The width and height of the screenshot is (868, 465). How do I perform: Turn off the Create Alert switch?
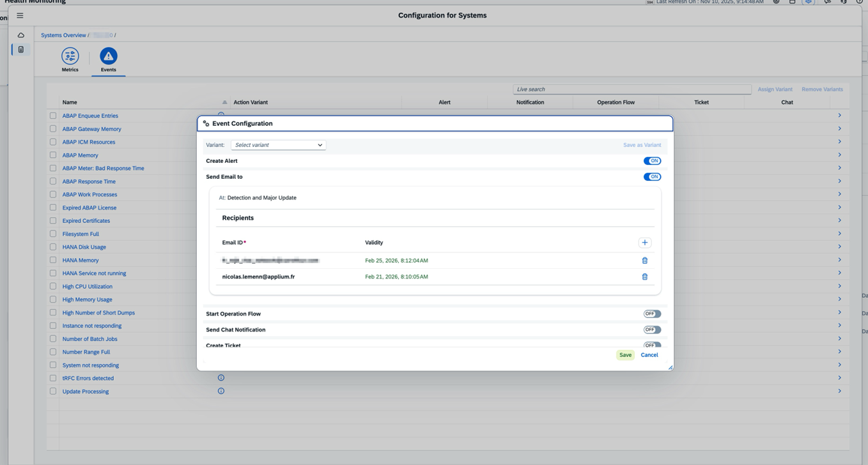652,161
